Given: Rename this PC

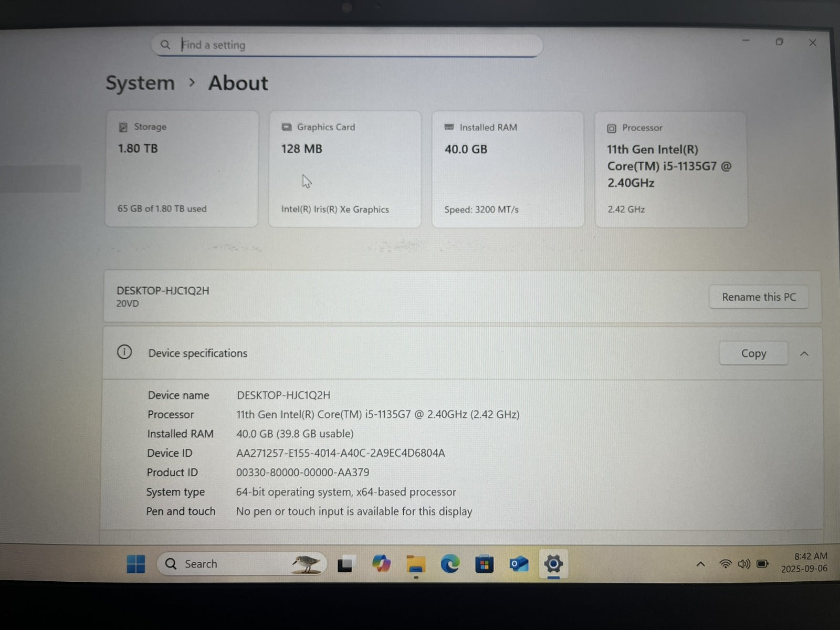Looking at the screenshot, I should [x=759, y=297].
